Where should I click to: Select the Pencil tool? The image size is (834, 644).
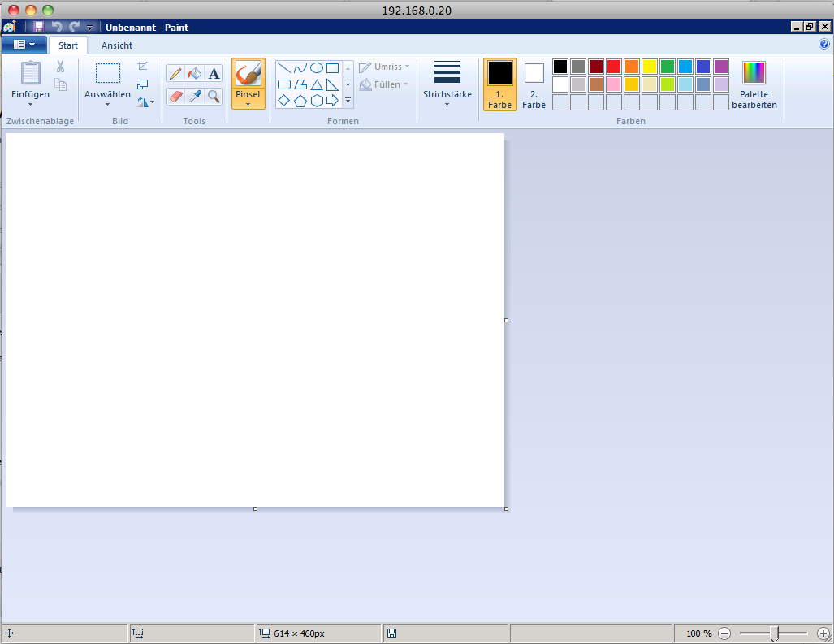(175, 74)
